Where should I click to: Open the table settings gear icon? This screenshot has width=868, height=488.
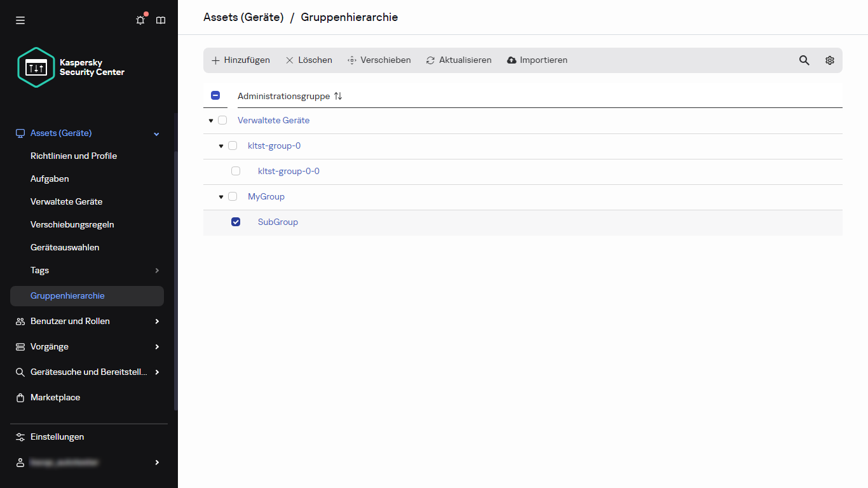tap(830, 60)
